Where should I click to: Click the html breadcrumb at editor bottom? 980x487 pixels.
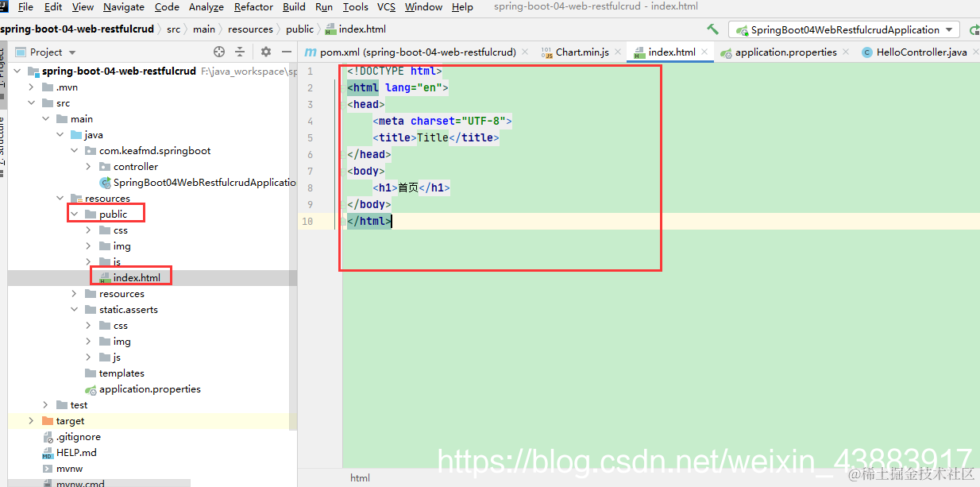click(360, 478)
